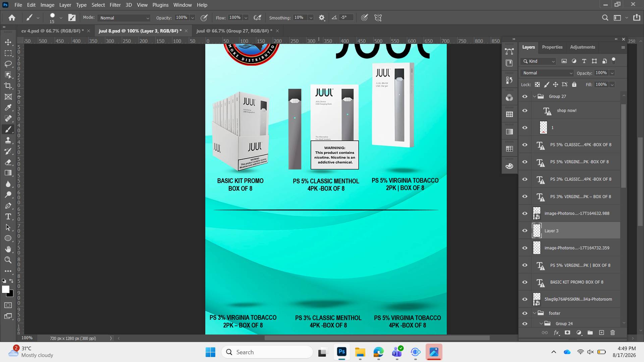The width and height of the screenshot is (644, 362).
Task: Create a new layer in Layers panel
Action: tap(601, 333)
